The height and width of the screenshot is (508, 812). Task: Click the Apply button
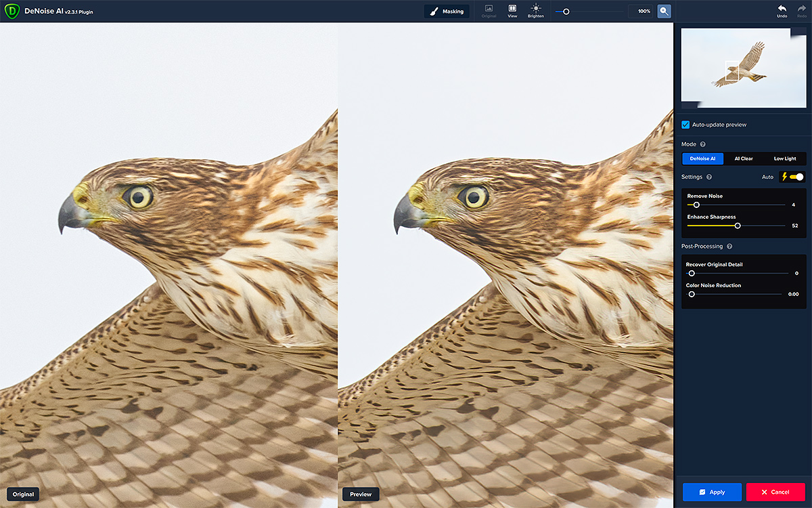coord(712,492)
